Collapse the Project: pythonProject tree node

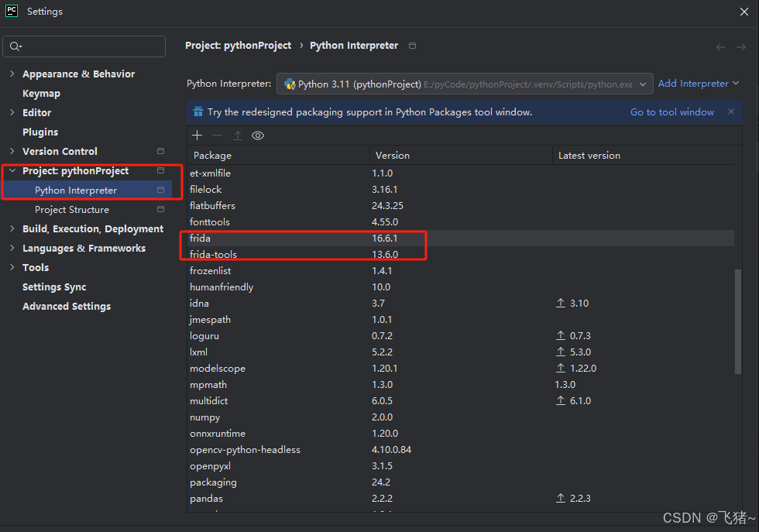(12, 170)
